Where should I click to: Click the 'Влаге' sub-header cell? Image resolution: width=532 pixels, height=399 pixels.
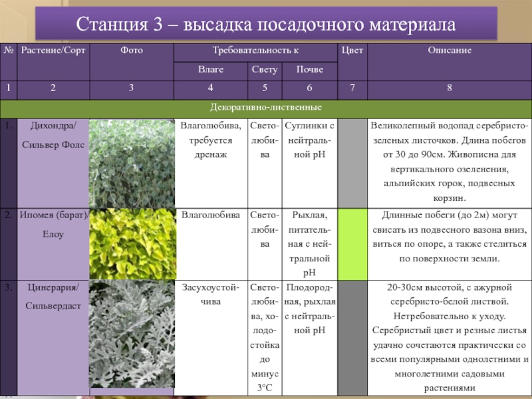(211, 69)
